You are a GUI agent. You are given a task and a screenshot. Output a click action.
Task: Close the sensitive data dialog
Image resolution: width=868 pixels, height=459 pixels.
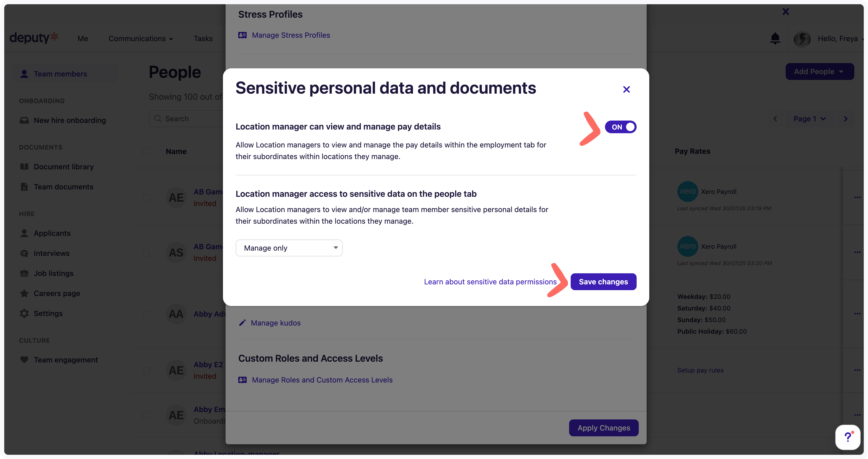(626, 90)
